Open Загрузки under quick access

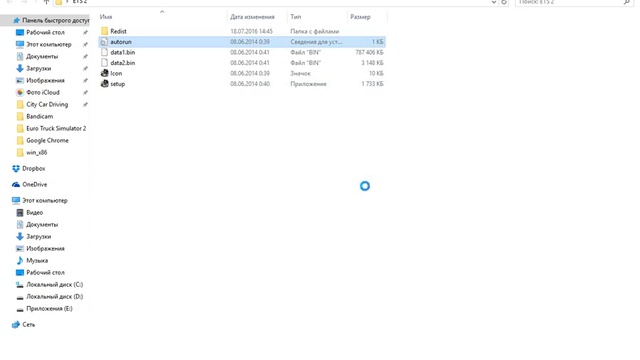click(x=39, y=68)
